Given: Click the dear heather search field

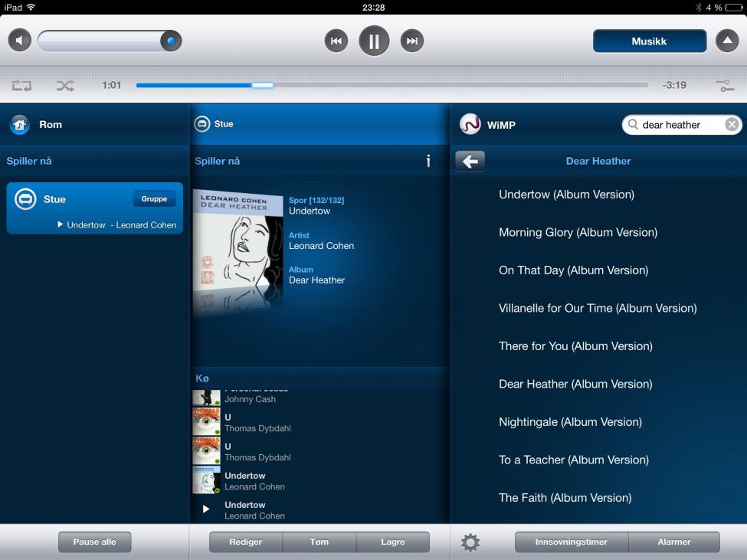Looking at the screenshot, I should 682,125.
